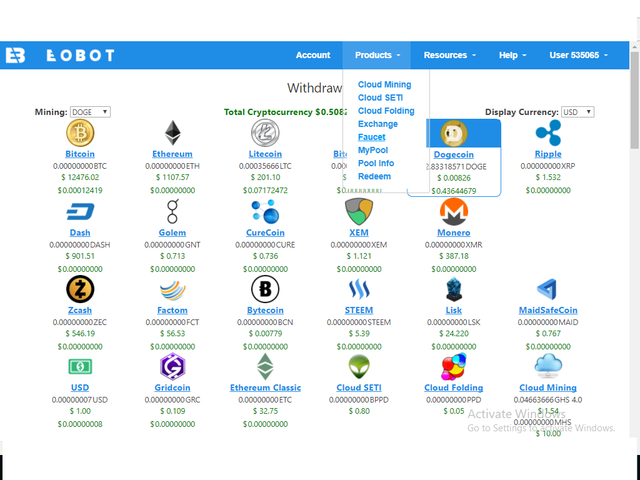Click the Eobot logo icon
The height and width of the screenshot is (480, 640).
coord(15,55)
